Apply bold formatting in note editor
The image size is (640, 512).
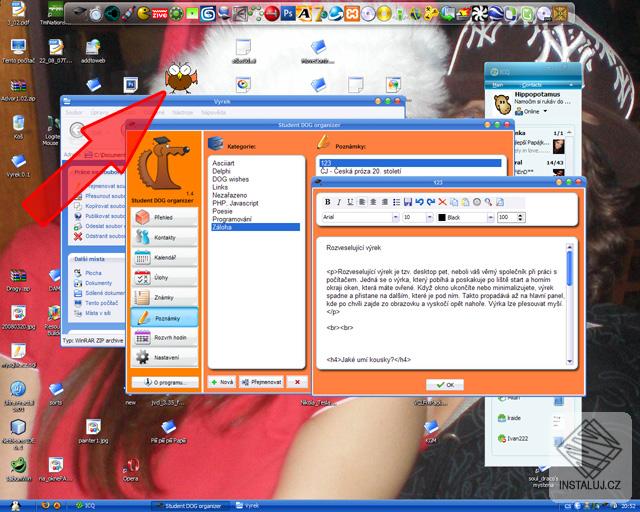(327, 202)
